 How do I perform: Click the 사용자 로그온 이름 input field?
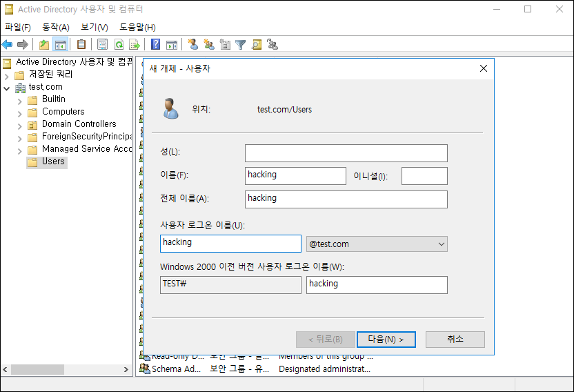(x=230, y=244)
